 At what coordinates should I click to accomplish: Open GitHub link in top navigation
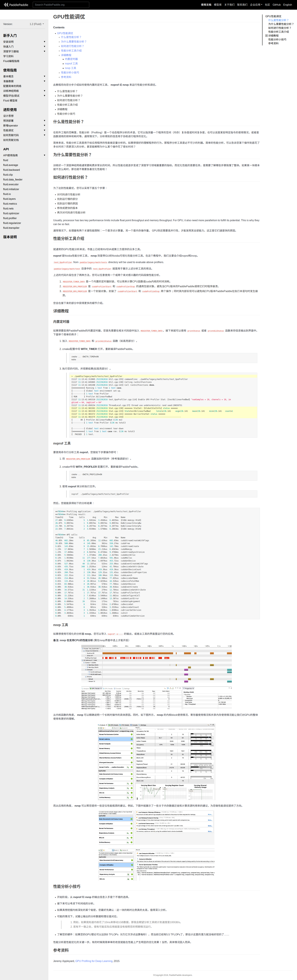277,5
